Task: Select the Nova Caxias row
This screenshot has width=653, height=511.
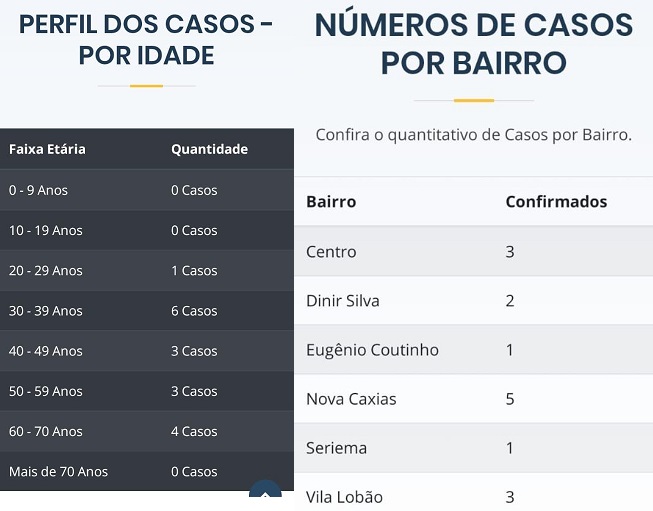Action: click(x=474, y=399)
